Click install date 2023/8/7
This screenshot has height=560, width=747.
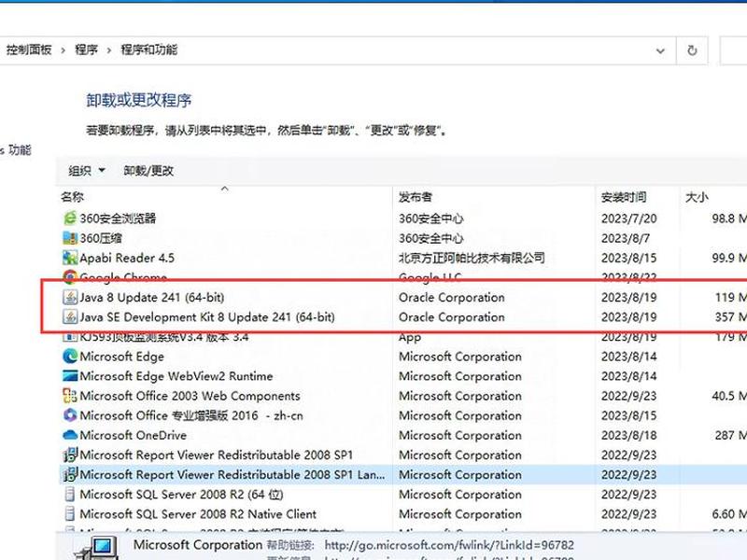(625, 238)
